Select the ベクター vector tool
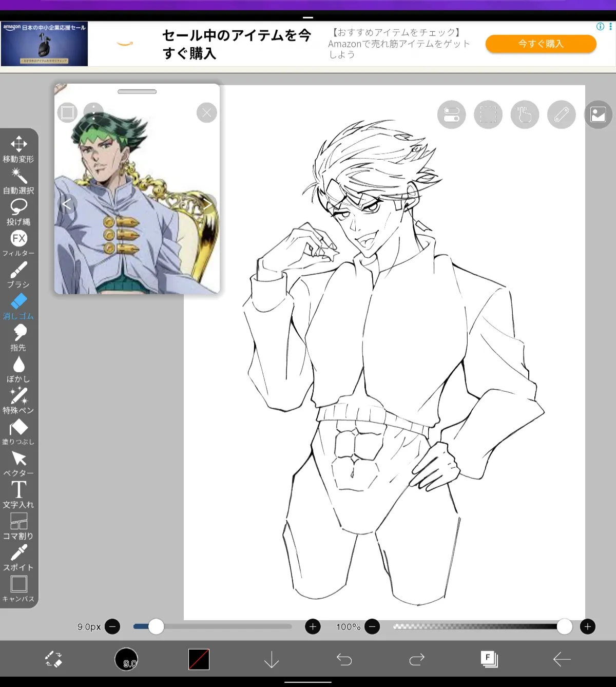 click(18, 463)
